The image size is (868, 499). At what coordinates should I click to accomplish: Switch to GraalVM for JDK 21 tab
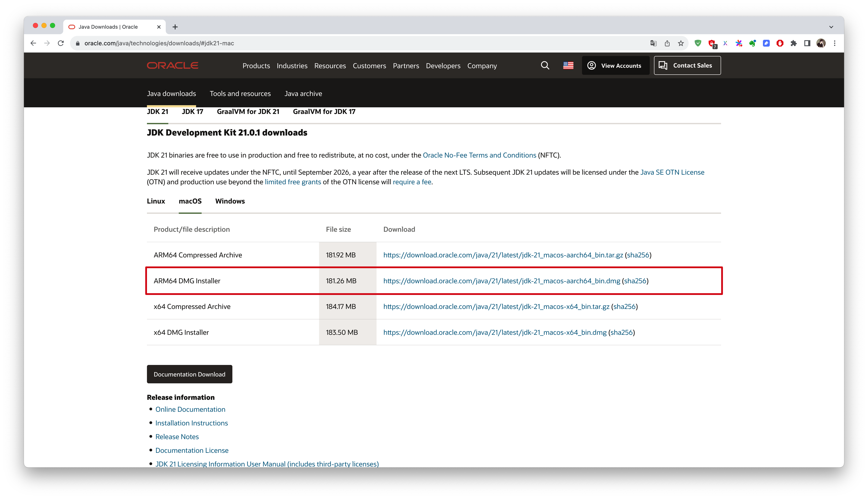(248, 112)
